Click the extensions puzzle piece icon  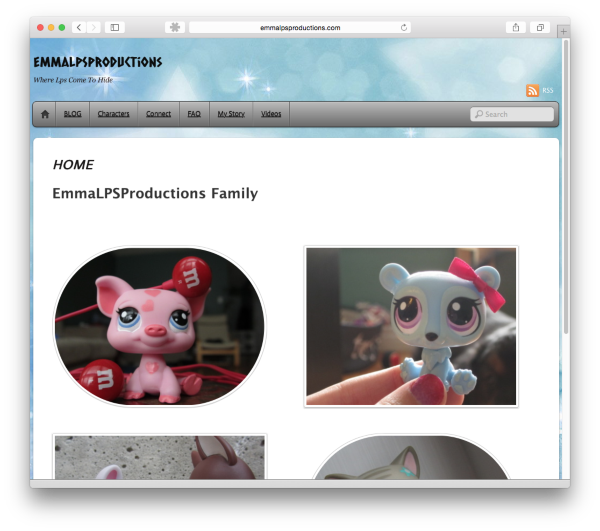pos(175,27)
